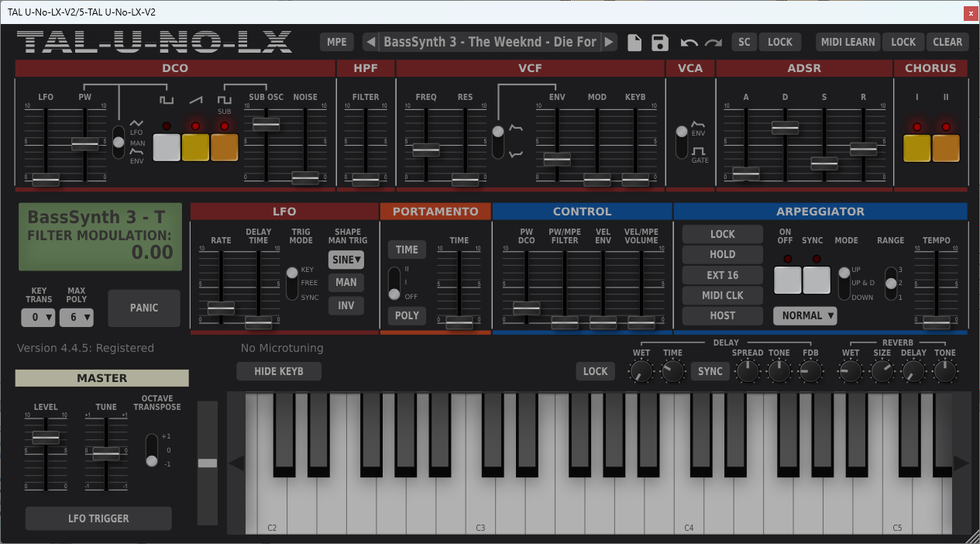
Task: Toggle the arpeggiator HOLD button
Action: pyautogui.click(x=722, y=254)
